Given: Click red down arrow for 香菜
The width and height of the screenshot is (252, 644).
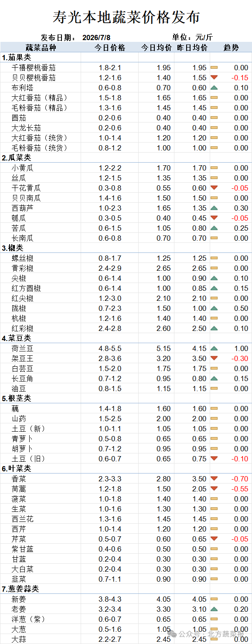Looking at the screenshot, I should coord(214,479).
